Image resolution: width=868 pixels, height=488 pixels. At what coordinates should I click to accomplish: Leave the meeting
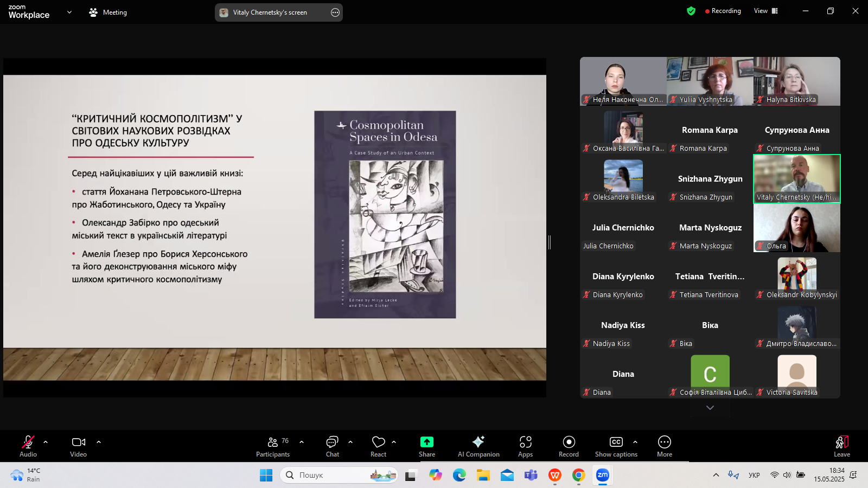point(841,446)
